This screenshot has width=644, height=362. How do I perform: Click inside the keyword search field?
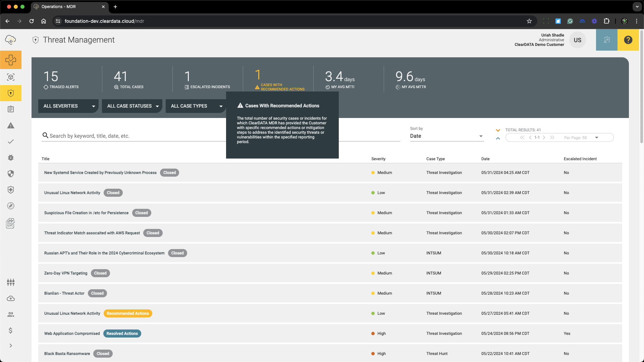pyautogui.click(x=134, y=136)
